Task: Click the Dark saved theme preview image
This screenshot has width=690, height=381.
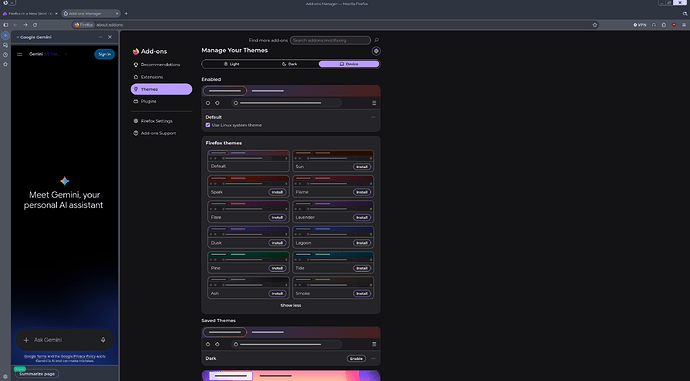Action: (291, 338)
